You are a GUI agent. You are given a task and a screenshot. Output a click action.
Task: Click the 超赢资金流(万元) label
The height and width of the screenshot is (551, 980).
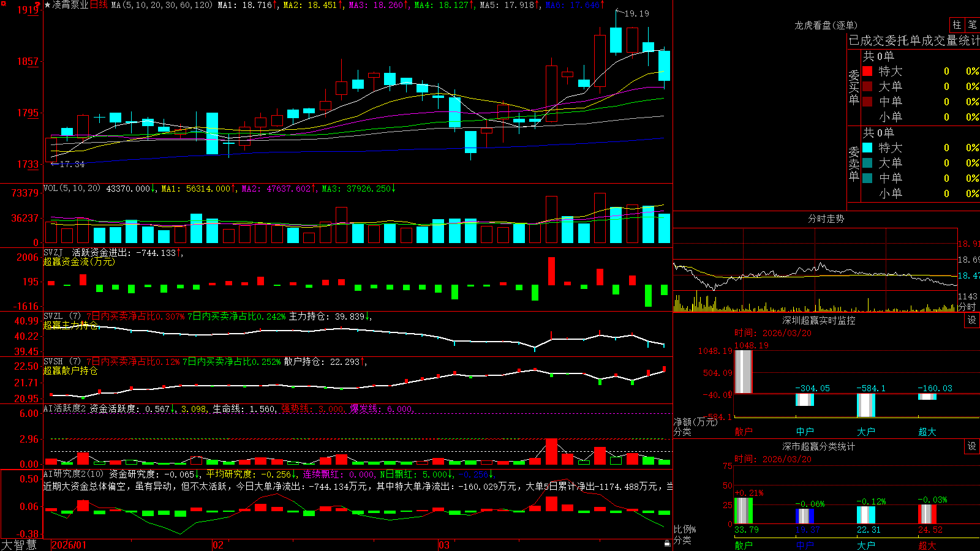[x=79, y=261]
